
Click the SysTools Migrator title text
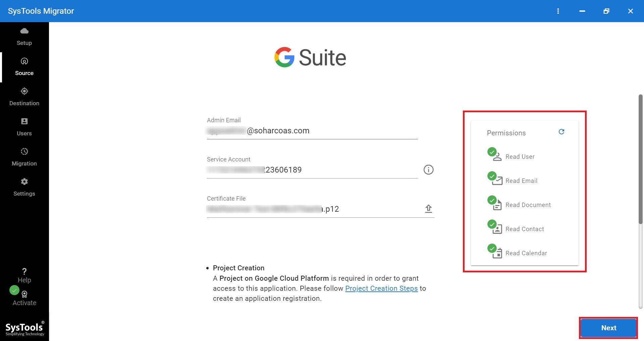[x=41, y=11]
